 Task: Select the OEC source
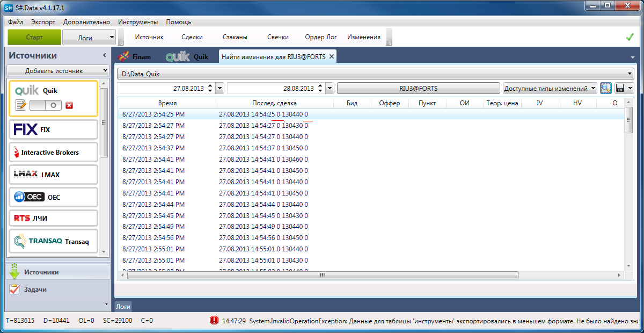pos(53,197)
